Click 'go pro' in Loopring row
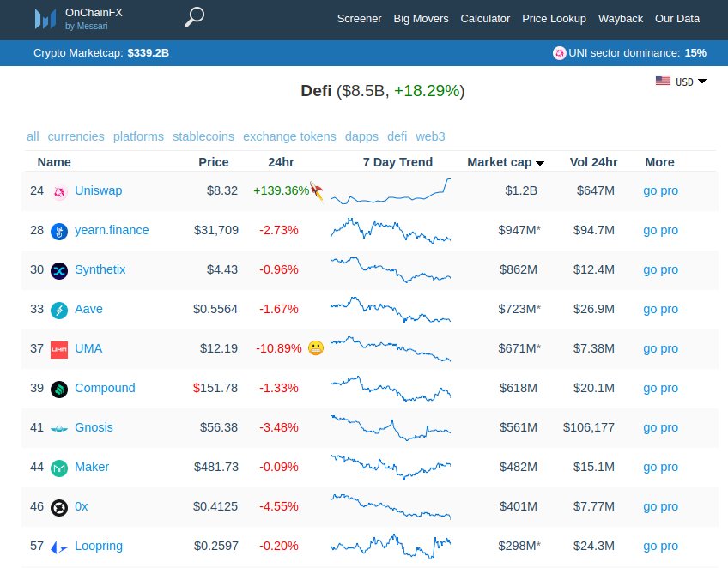The height and width of the screenshot is (568, 728). click(x=660, y=546)
